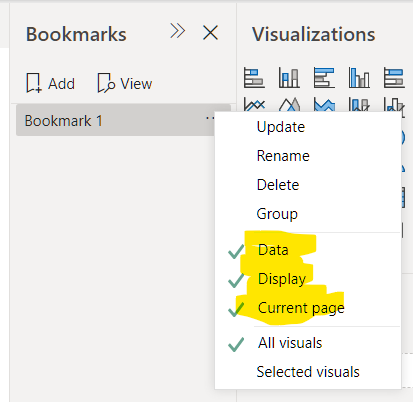
Task: Click the Bookmarks pane title
Action: [x=76, y=34]
